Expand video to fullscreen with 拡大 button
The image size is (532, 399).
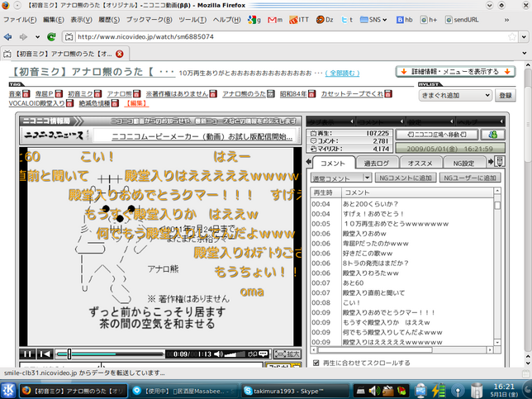click(287, 354)
